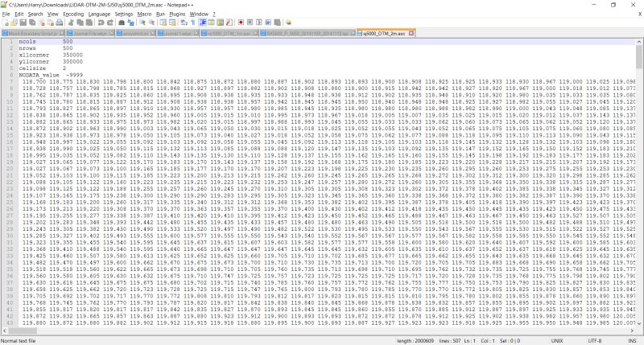The height and width of the screenshot is (345, 644).
Task: Open the ? help menu
Action: click(213, 14)
